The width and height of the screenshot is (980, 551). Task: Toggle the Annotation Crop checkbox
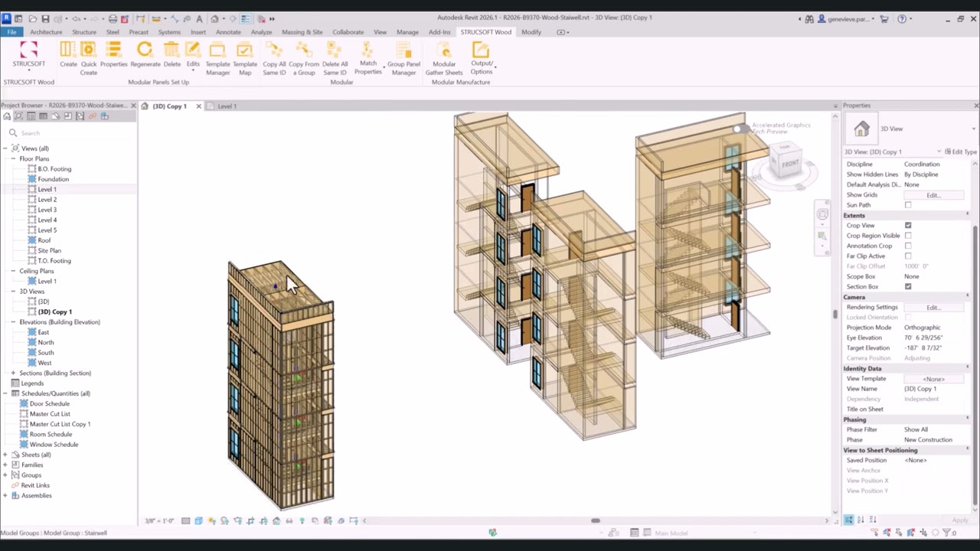(908, 246)
